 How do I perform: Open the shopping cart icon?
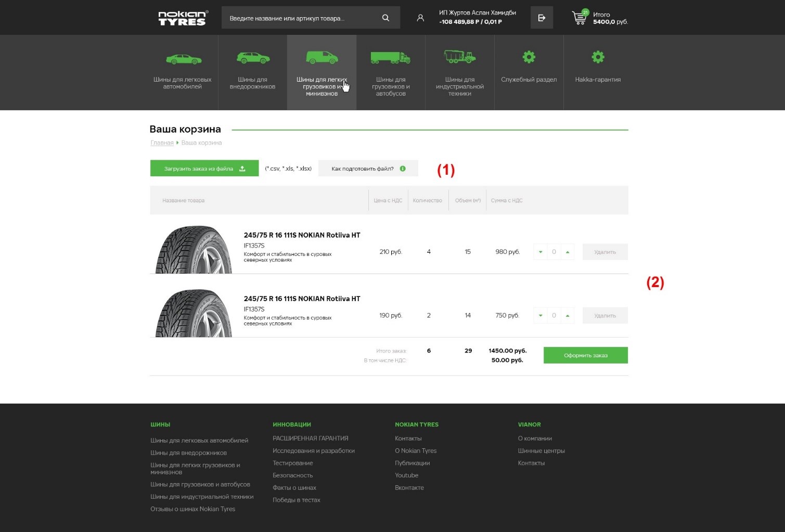pyautogui.click(x=580, y=18)
